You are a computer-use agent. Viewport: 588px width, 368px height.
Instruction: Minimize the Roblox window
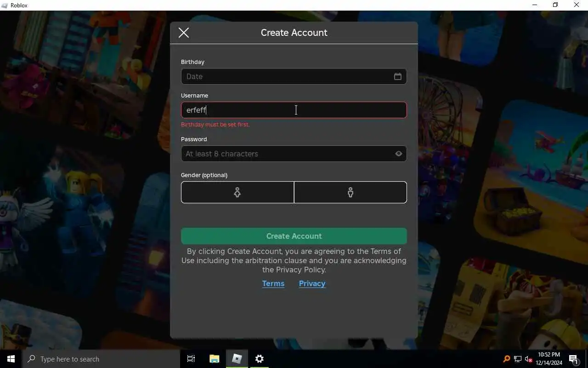point(535,5)
